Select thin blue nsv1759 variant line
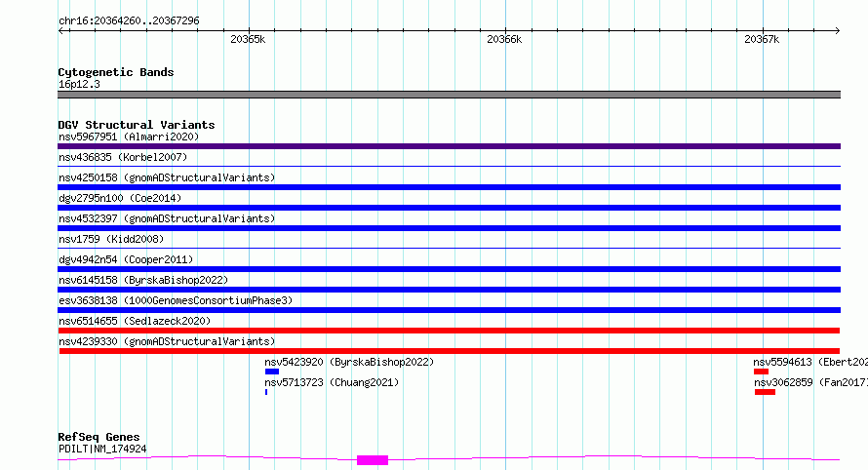The height and width of the screenshot is (470, 868). (449, 248)
